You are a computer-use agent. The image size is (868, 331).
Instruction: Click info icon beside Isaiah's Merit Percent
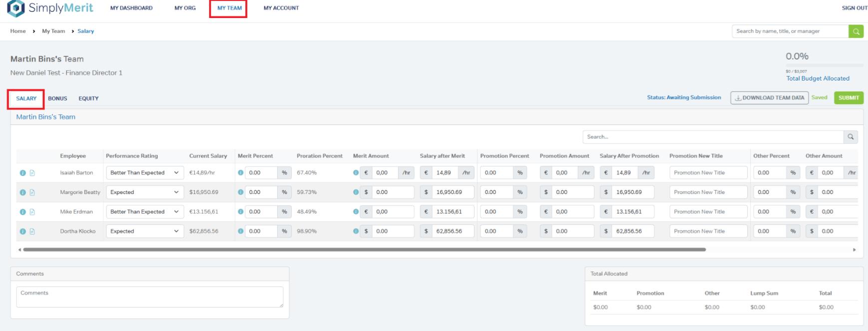pos(241,173)
